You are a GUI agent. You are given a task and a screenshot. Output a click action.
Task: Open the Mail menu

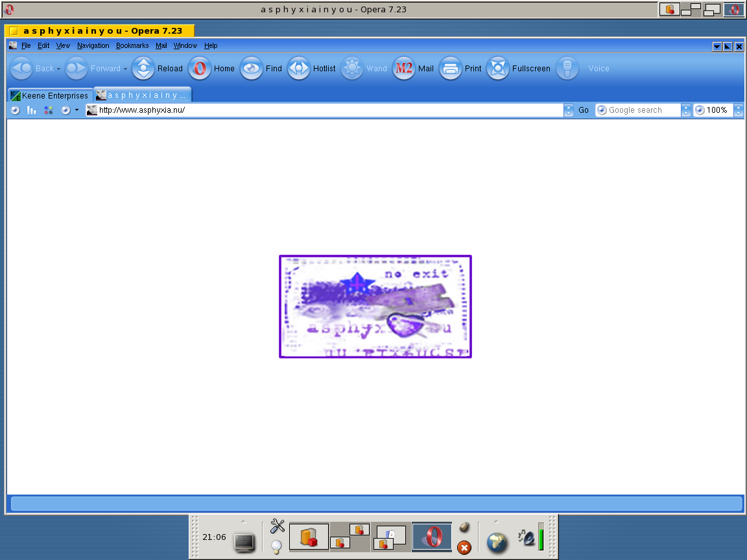coord(161,46)
